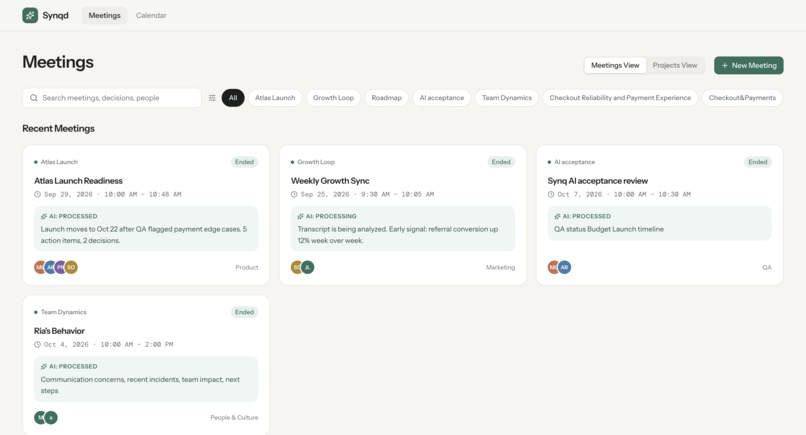Click the SO avatar on Atlas Launch Readiness
Image resolution: width=806 pixels, height=435 pixels.
[71, 267]
